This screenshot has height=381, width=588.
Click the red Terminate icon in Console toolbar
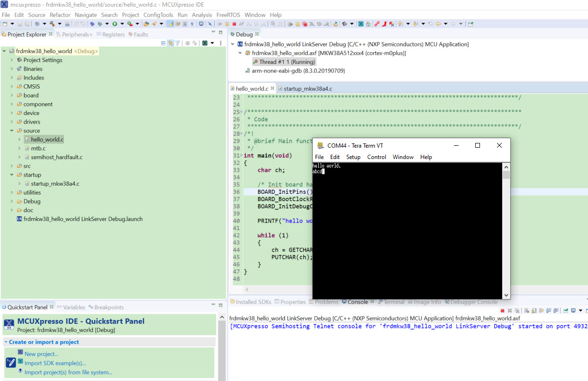[503, 311]
